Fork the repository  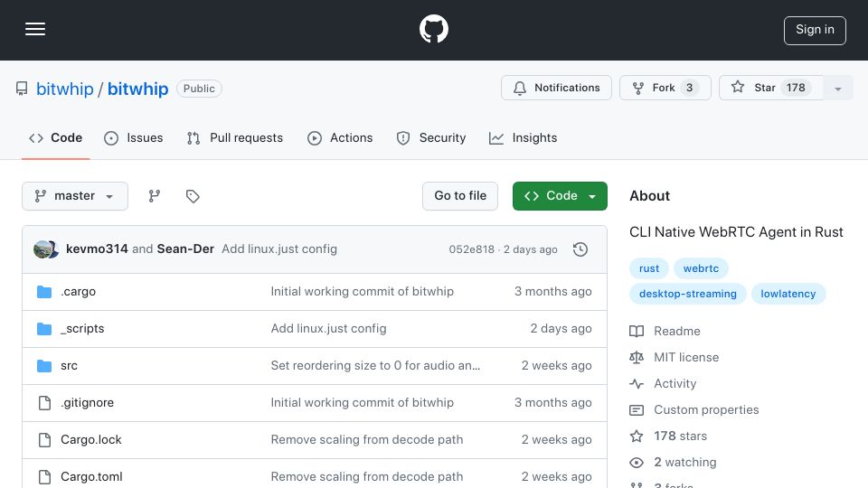pos(665,88)
